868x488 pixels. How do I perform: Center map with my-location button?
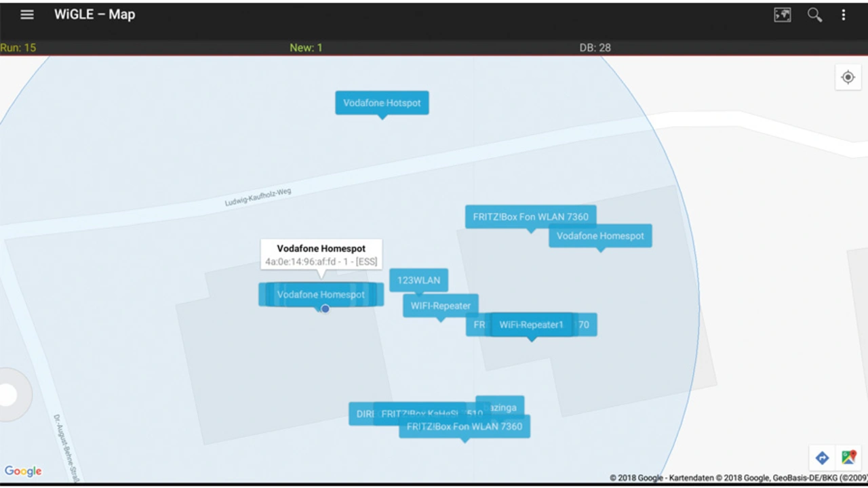(x=848, y=77)
